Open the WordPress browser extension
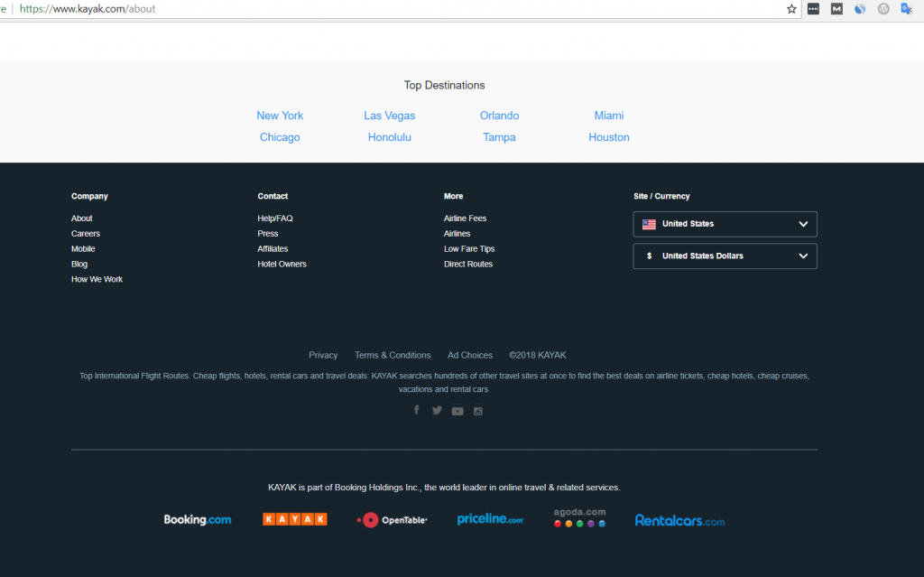The width and height of the screenshot is (924, 577). tap(884, 9)
